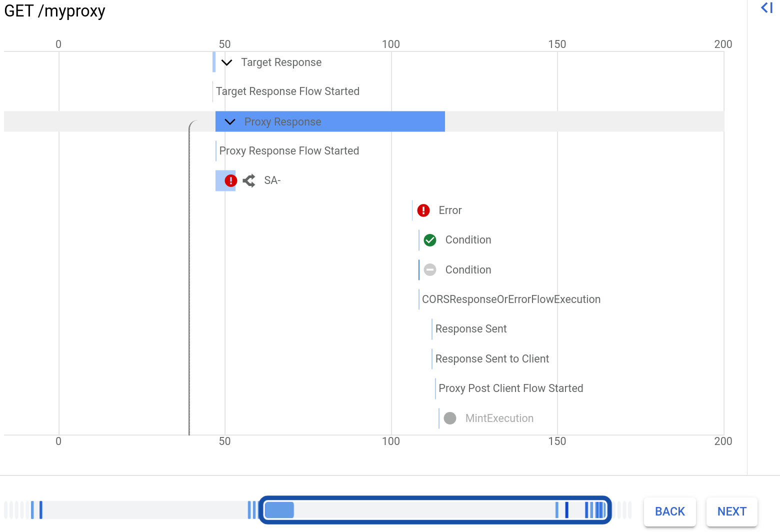The image size is (780, 532).
Task: Click the NEXT button
Action: point(731,511)
